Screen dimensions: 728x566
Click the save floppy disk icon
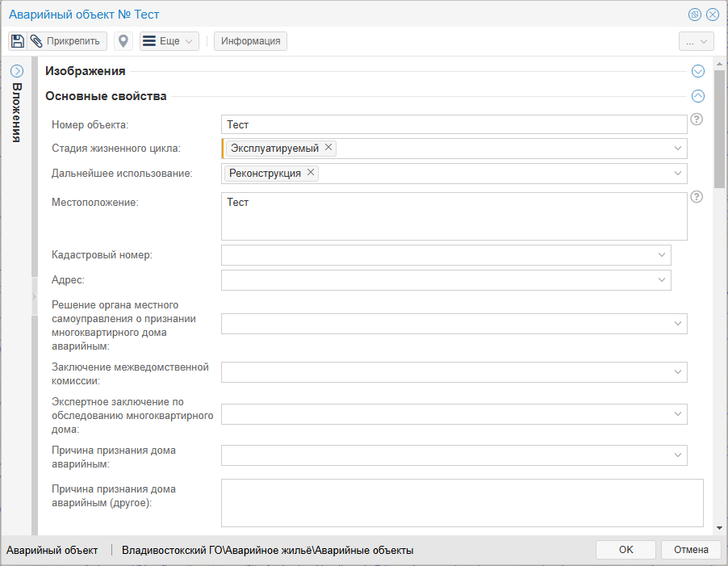click(x=17, y=41)
